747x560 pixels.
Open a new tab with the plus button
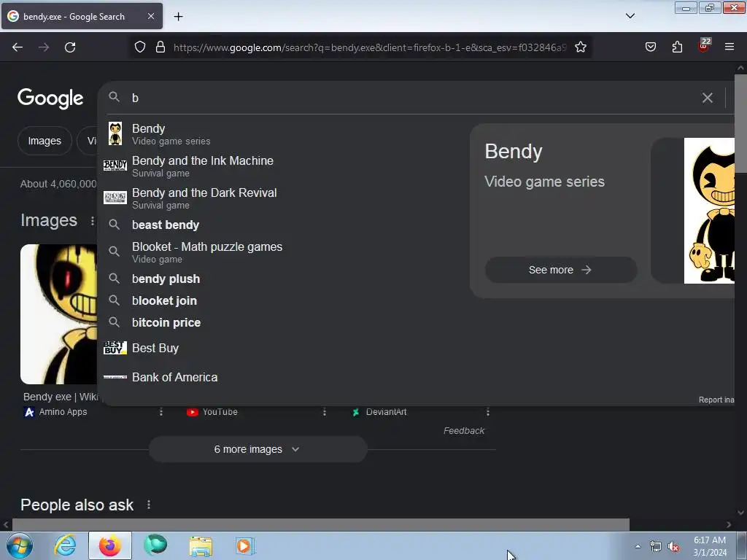tap(178, 17)
